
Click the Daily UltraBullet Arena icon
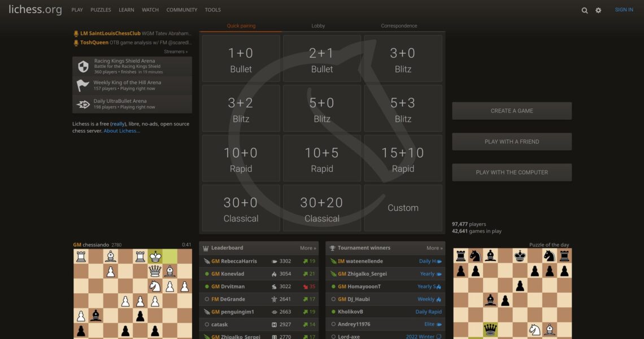coord(83,104)
